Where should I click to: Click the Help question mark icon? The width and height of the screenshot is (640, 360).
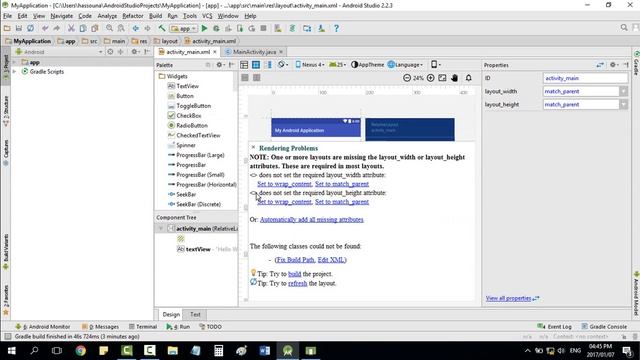[336, 28]
